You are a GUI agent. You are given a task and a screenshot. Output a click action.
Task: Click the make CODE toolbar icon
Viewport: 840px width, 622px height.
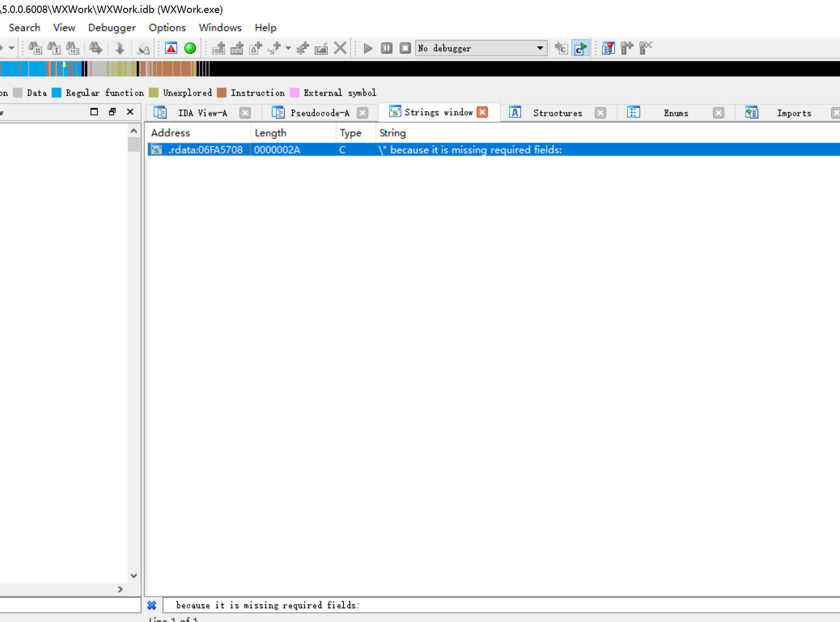(218, 48)
